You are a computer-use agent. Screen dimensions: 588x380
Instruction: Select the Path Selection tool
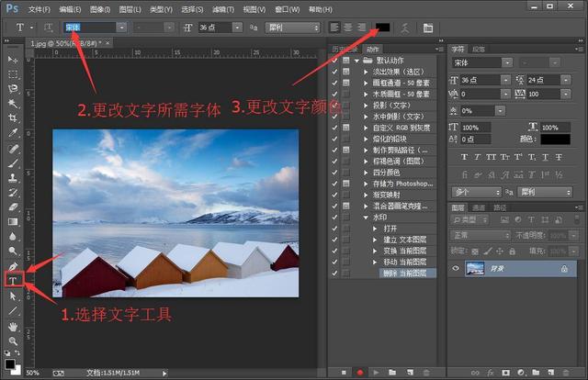pos(13,296)
